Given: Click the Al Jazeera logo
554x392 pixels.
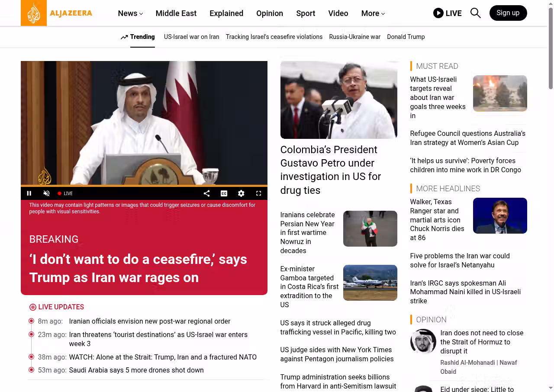Looking at the screenshot, I should pos(57,13).
